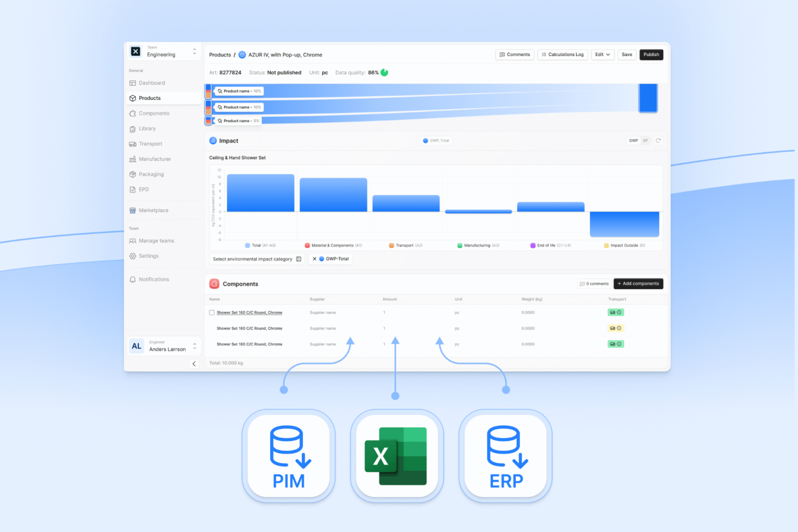Open the Manufacturer factory icon
This screenshot has height=532, width=798.
(x=132, y=159)
